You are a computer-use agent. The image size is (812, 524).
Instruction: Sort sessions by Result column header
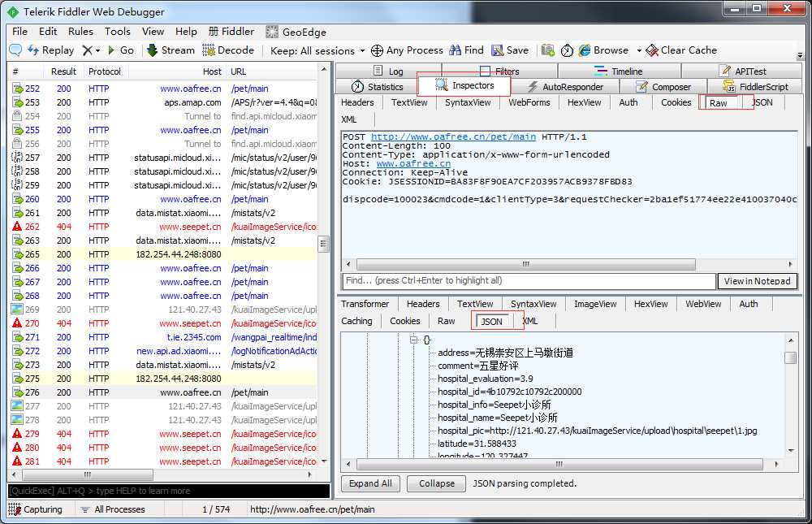coord(63,71)
